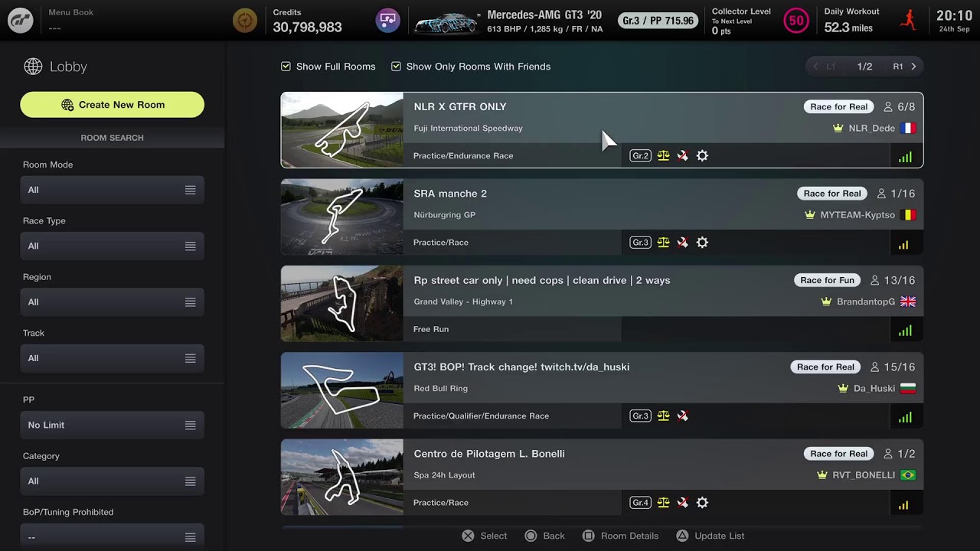The width and height of the screenshot is (980, 551).
Task: Click the Fuji Speedway room thumbnail
Action: click(342, 130)
